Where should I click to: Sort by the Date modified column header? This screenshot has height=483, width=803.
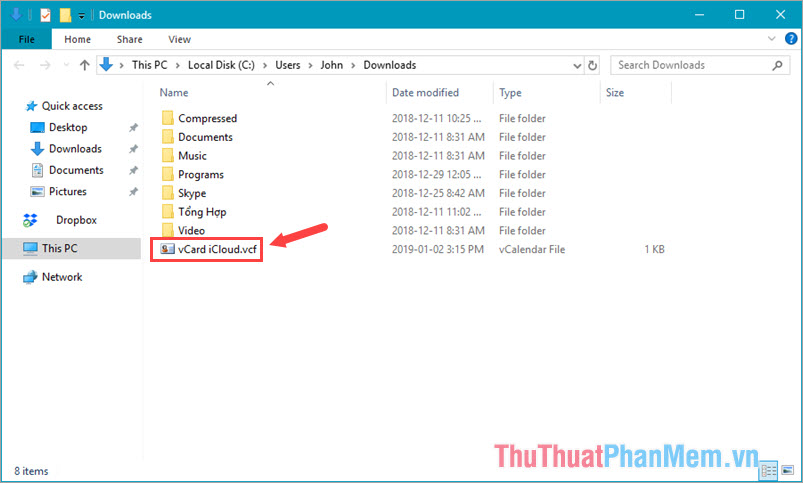tap(425, 93)
